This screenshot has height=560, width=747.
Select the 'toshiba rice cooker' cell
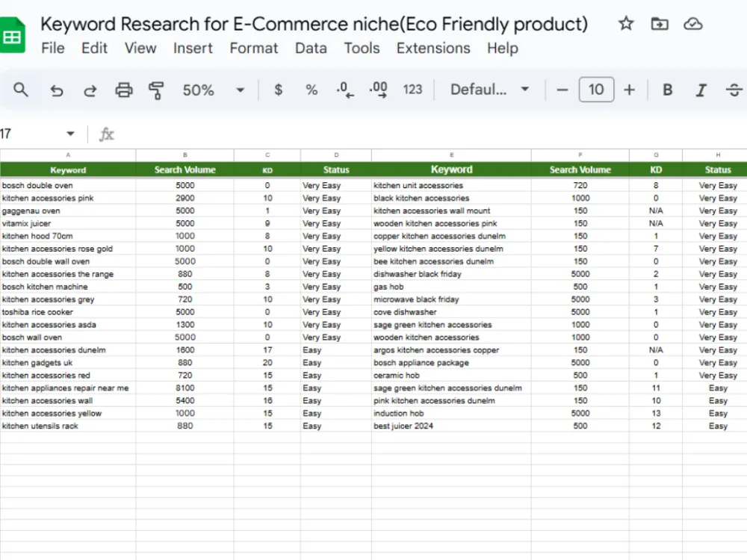[68, 312]
